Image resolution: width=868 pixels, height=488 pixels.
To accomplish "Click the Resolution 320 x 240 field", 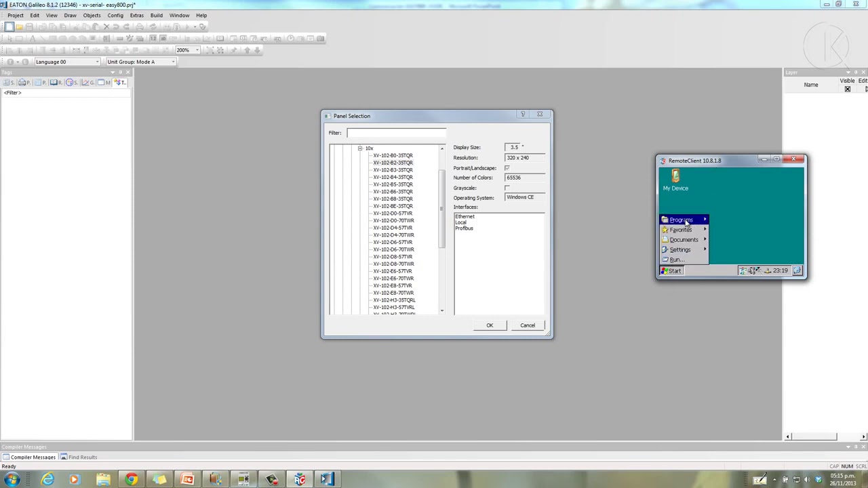I will click(524, 158).
